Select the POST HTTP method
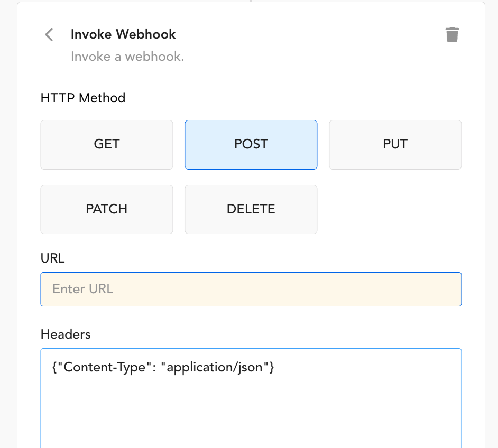Image resolution: width=498 pixels, height=448 pixels. coord(251,145)
